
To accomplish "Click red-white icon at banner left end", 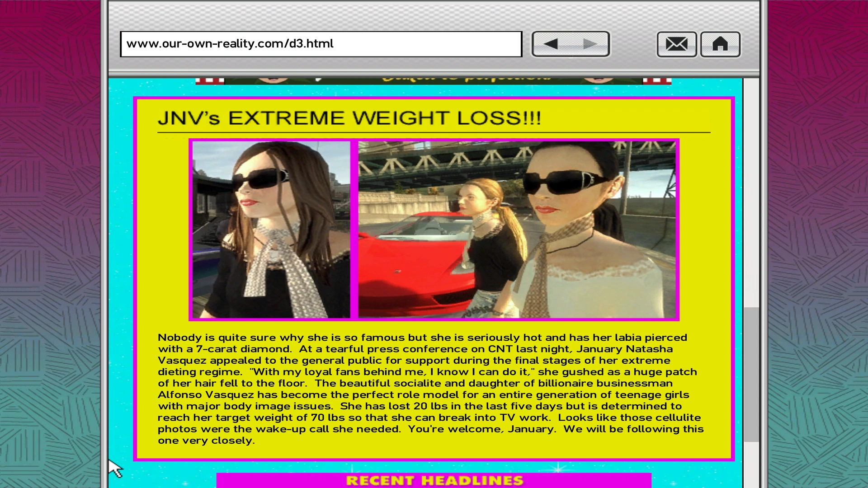I will point(210,80).
